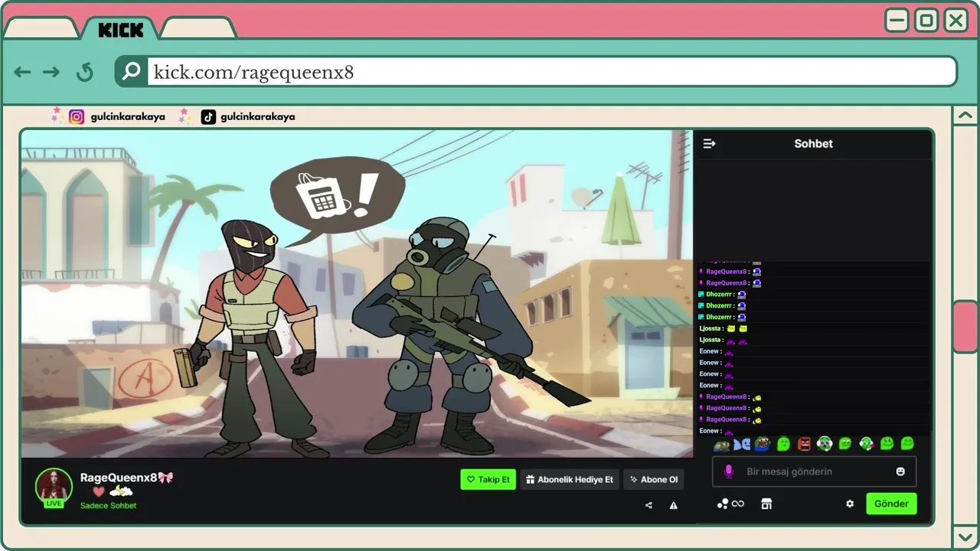Report the stream via the warning triangle

[x=674, y=505]
